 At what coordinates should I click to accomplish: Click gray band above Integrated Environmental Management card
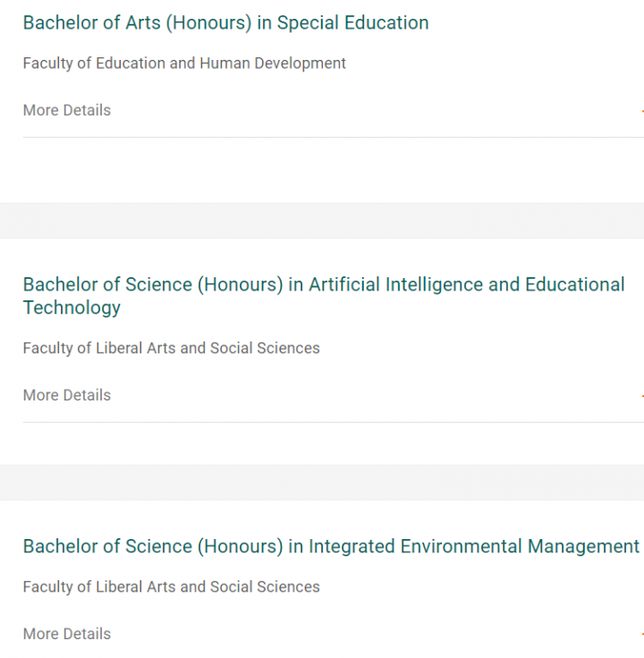point(322,482)
